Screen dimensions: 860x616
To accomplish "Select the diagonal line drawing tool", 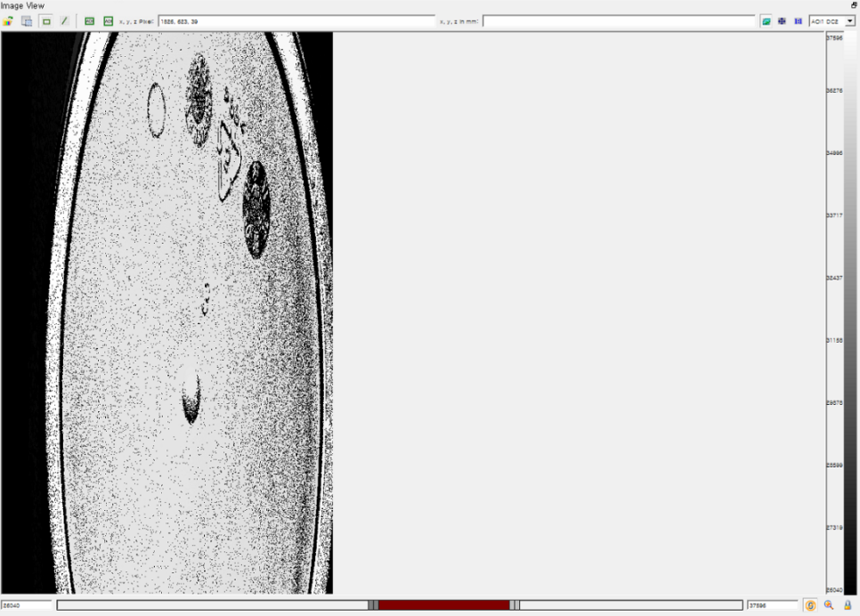I will coord(64,20).
